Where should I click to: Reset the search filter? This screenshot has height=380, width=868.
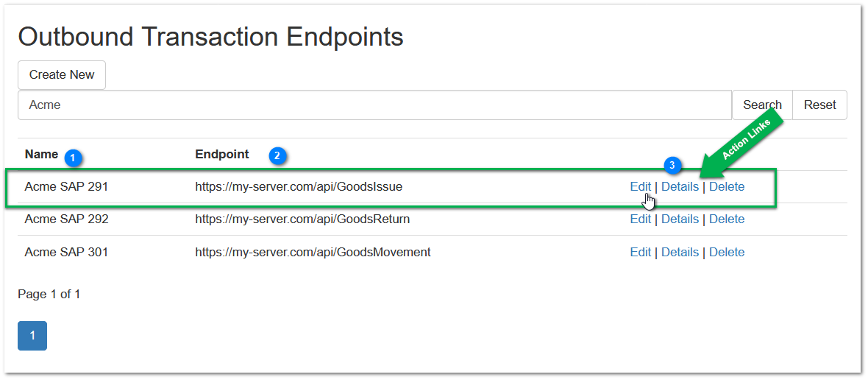(819, 105)
